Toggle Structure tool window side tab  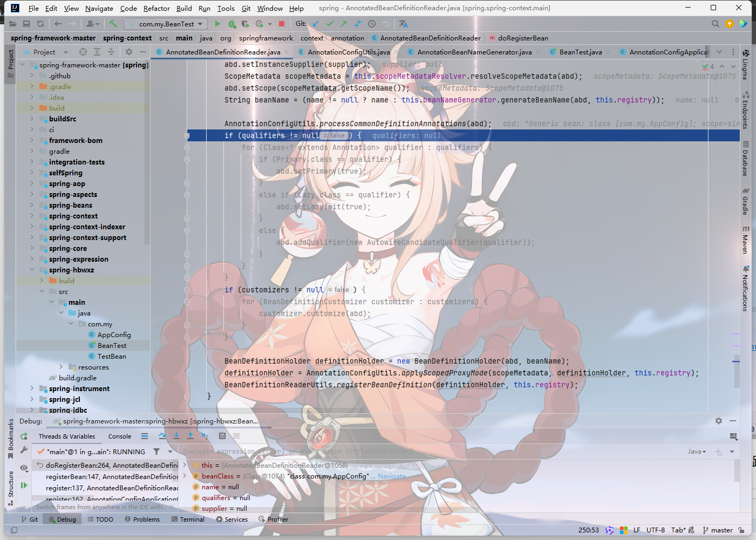(x=10, y=488)
